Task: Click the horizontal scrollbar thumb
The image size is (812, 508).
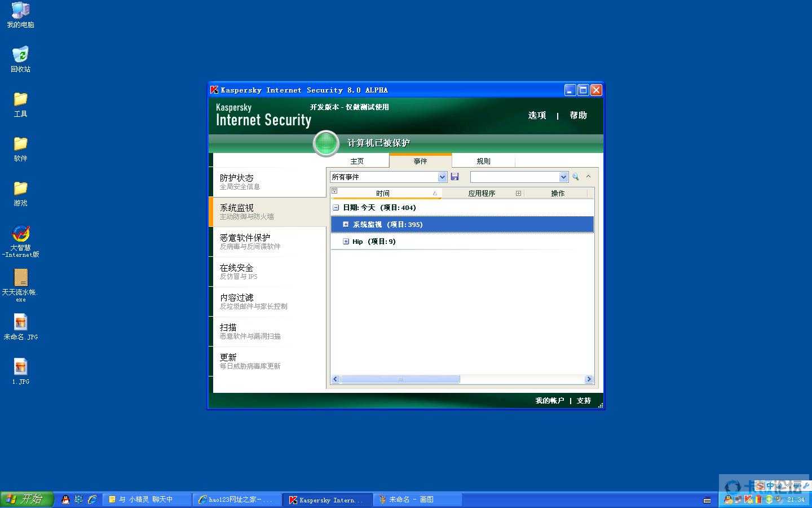Action: (x=400, y=379)
